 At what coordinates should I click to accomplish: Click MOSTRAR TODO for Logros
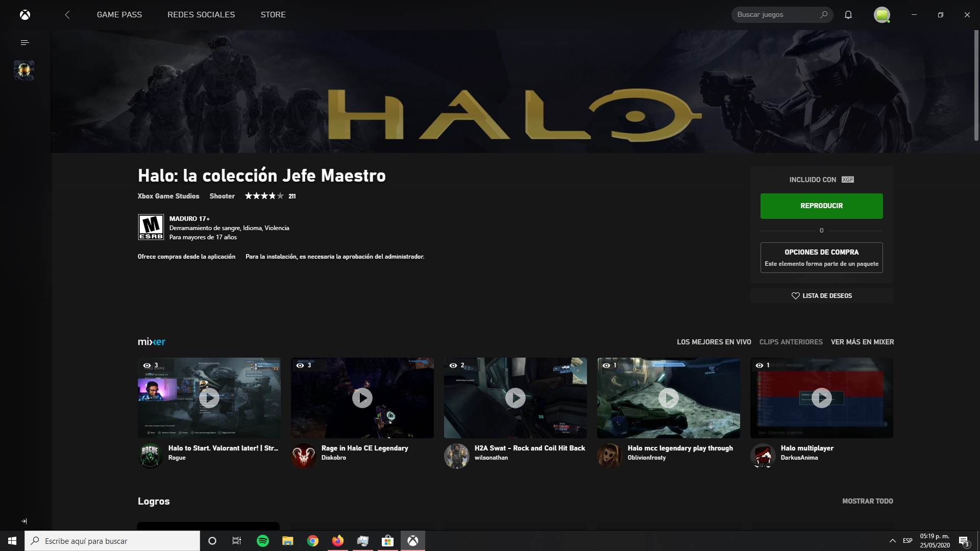867,501
